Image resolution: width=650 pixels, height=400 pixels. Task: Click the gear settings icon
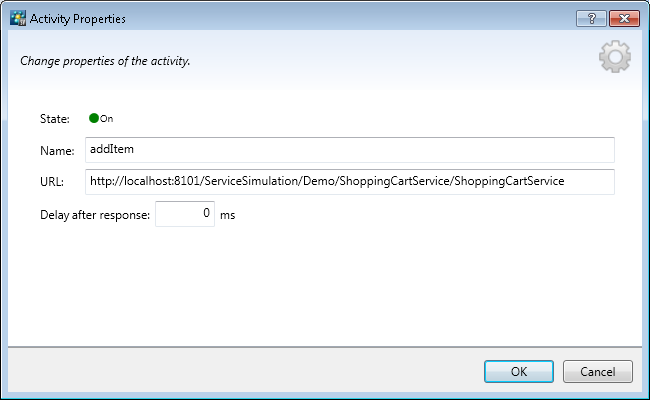point(614,58)
